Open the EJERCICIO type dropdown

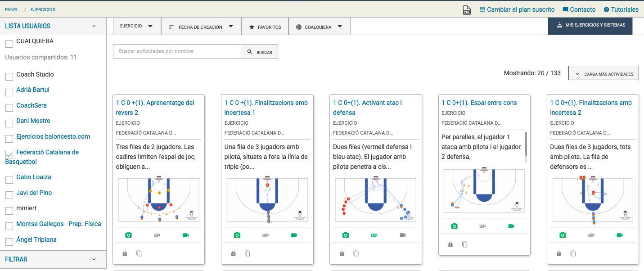click(x=137, y=26)
